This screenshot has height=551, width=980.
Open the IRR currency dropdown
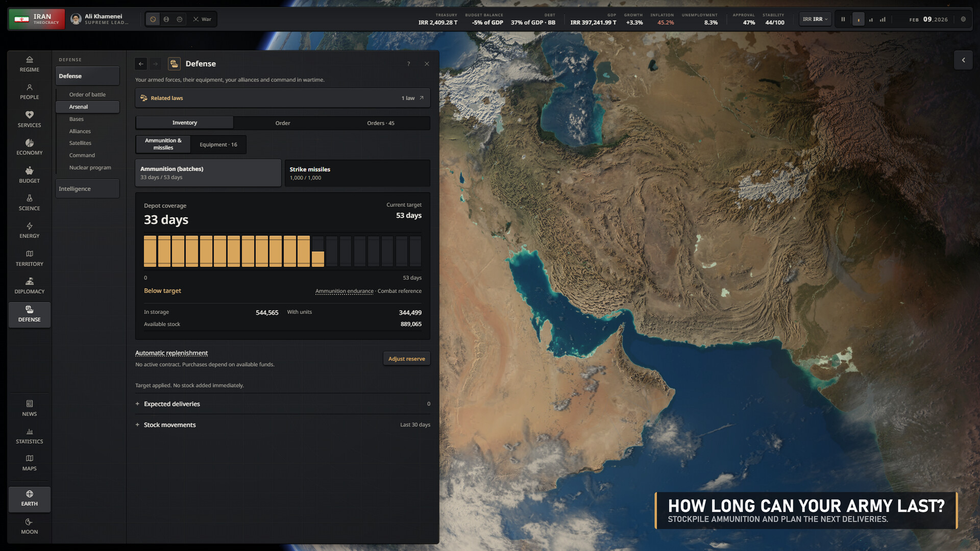pyautogui.click(x=815, y=19)
